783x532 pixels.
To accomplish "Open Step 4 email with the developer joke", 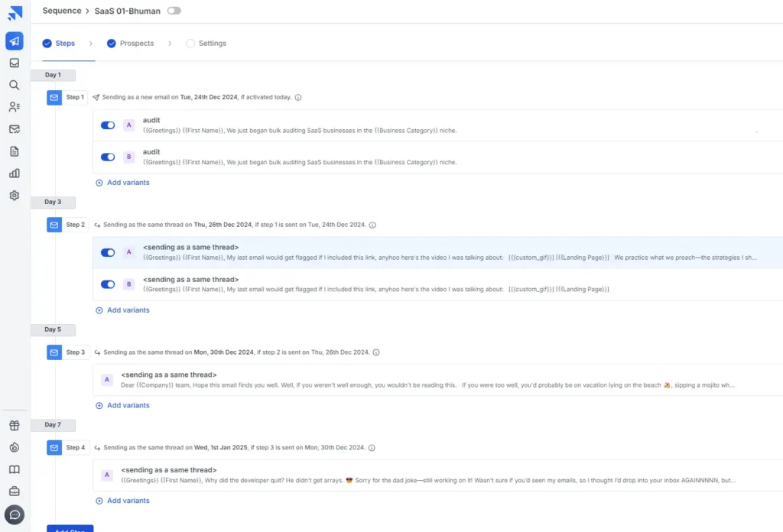I will [x=438, y=475].
